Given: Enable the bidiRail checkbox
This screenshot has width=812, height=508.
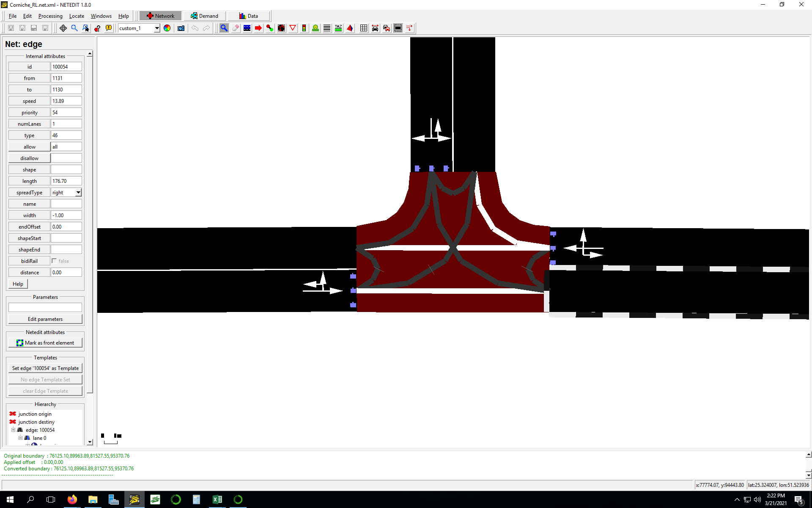Looking at the screenshot, I should [x=54, y=261].
